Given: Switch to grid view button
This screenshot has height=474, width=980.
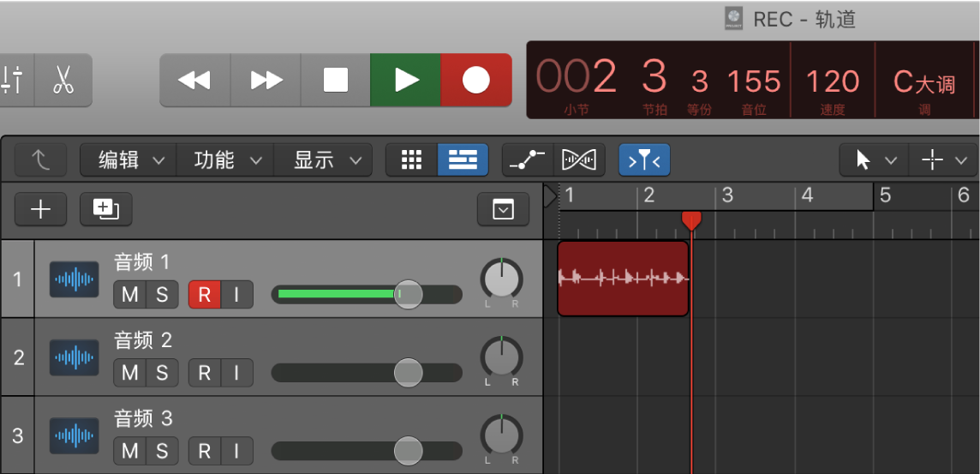Looking at the screenshot, I should [x=411, y=160].
